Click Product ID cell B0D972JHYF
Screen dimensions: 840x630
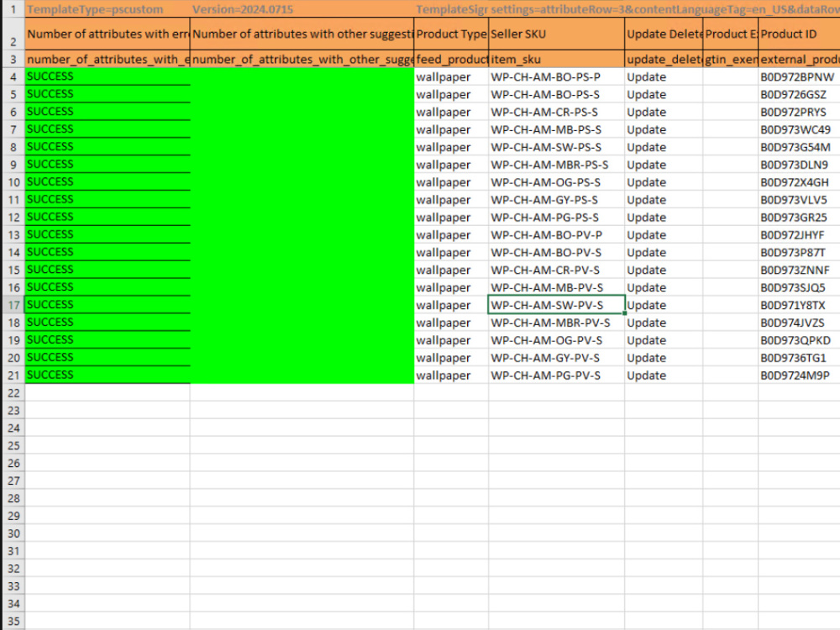point(799,234)
